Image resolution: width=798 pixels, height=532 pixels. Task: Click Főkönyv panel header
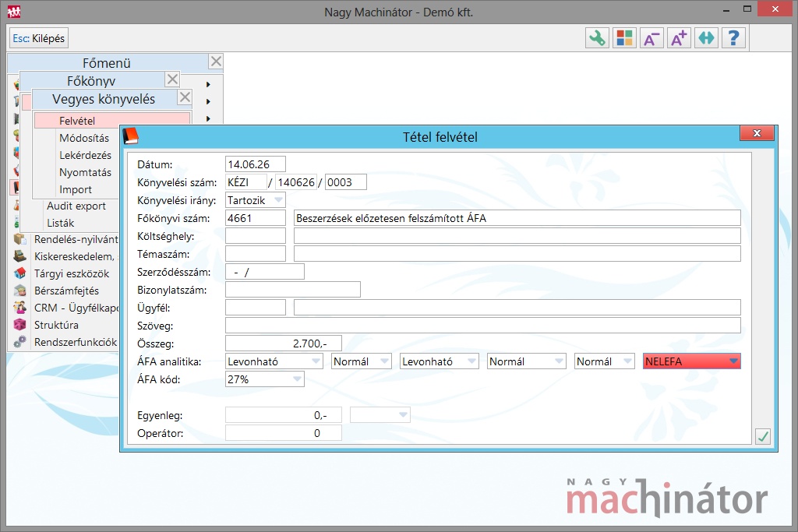point(92,80)
